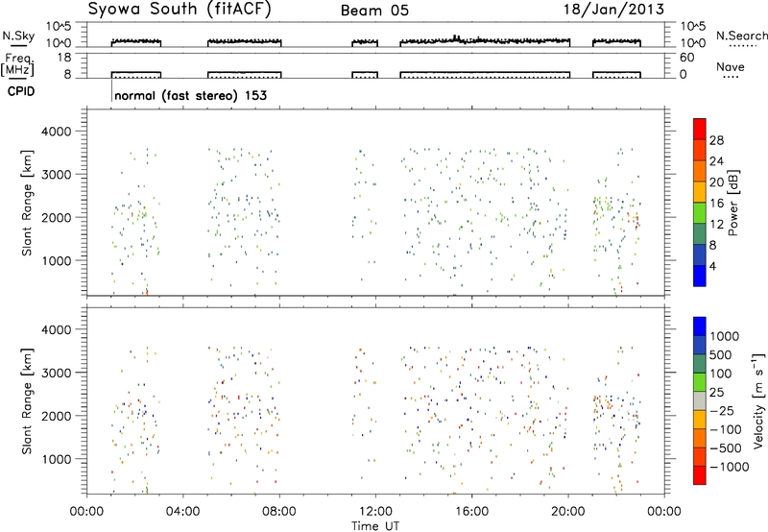The width and height of the screenshot is (768, 532).
Task: Click '4000' label on power panel axis
Action: tap(56, 132)
